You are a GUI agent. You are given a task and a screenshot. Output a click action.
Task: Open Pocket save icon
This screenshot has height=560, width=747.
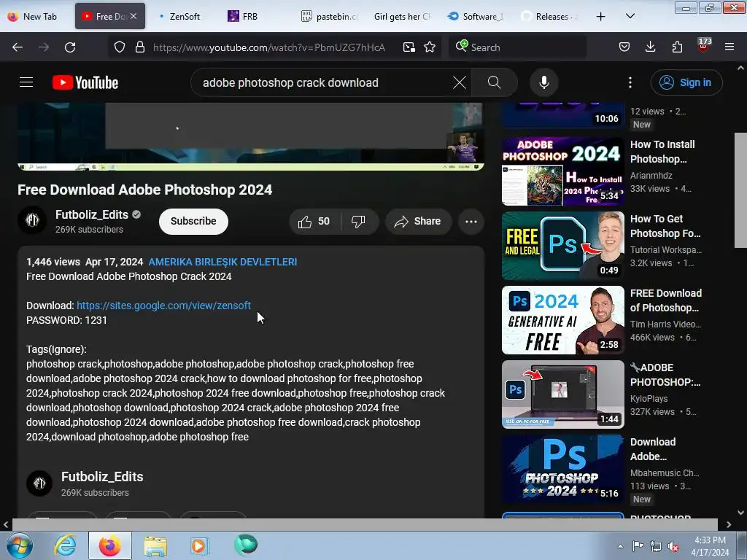[x=624, y=47]
